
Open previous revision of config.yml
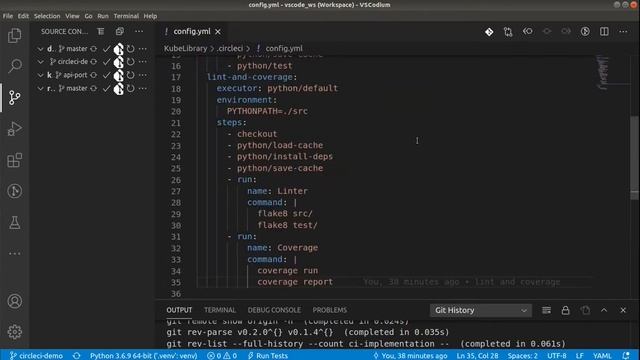pos(527,31)
